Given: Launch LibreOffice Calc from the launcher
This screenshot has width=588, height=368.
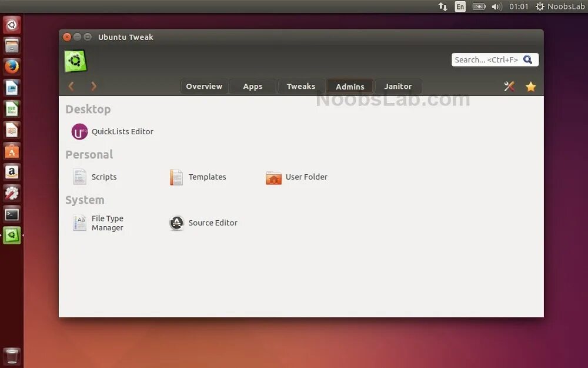Looking at the screenshot, I should tap(12, 110).
